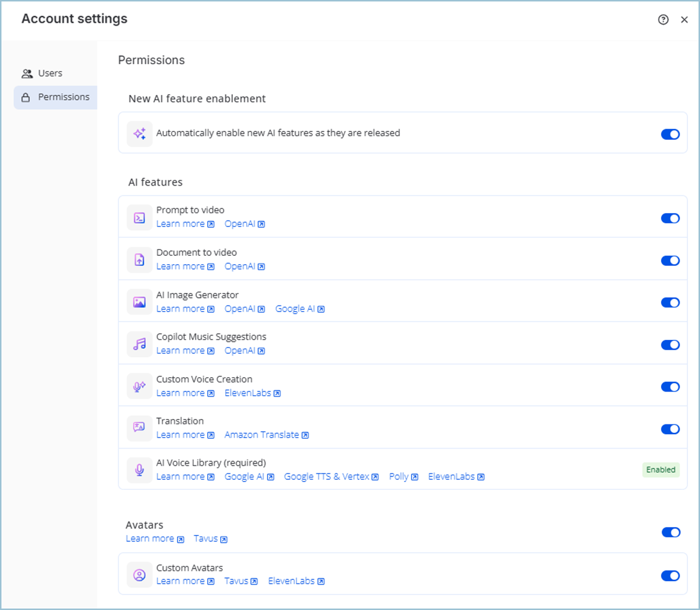The height and width of the screenshot is (610, 700).
Task: Click the Prompt to video feature icon
Action: coord(139,217)
